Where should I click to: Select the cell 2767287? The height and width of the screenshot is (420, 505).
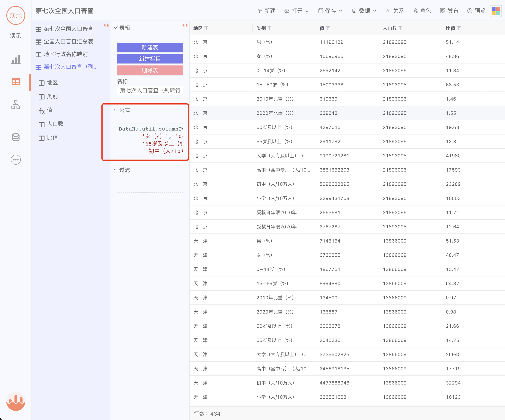pyautogui.click(x=330, y=227)
